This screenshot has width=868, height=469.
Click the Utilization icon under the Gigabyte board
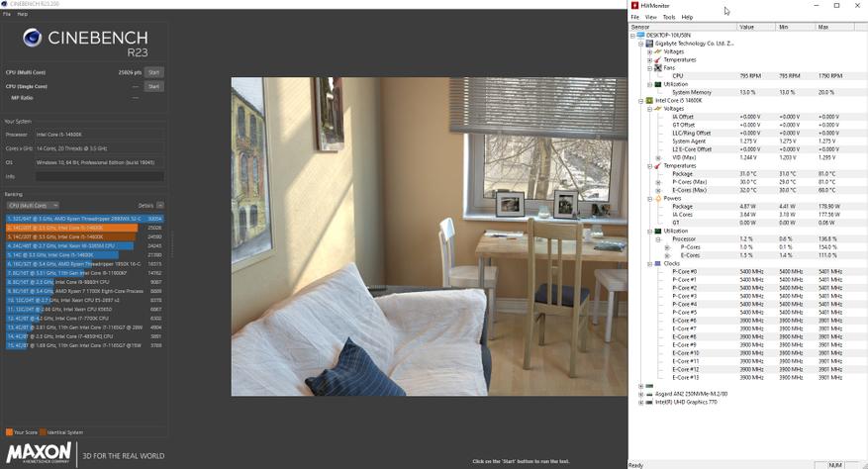click(657, 84)
